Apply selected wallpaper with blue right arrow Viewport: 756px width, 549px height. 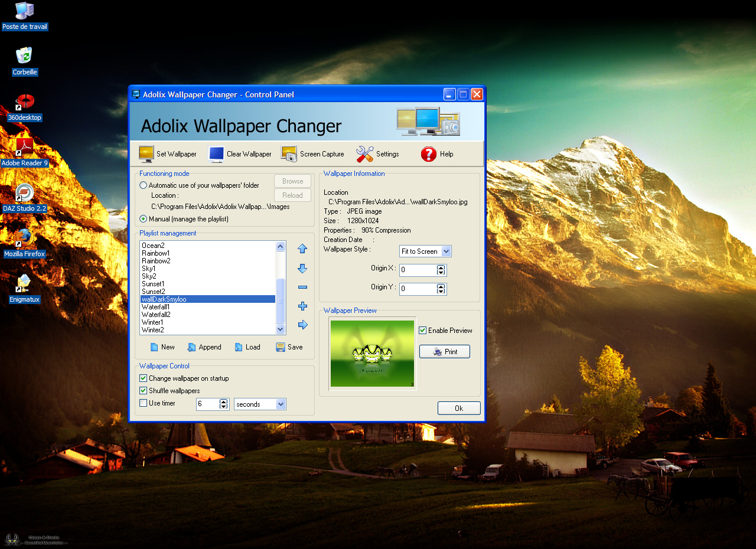click(x=302, y=325)
